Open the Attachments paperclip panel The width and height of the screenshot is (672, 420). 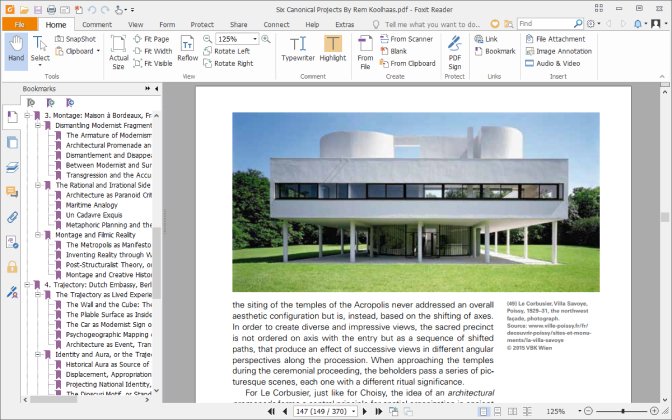point(12,217)
